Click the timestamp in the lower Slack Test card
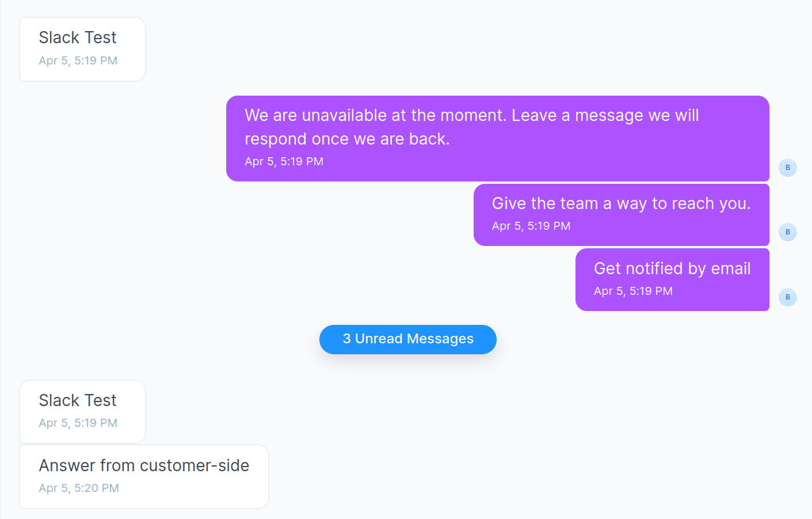The image size is (812, 519). pos(78,423)
